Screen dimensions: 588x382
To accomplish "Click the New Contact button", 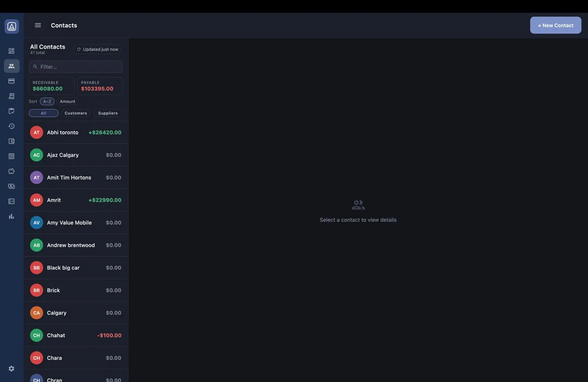I will tap(555, 25).
